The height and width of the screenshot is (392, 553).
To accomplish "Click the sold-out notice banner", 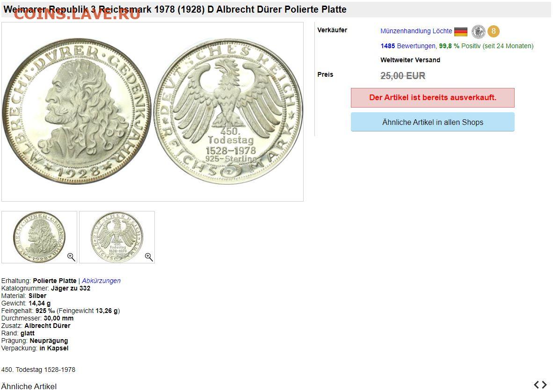I will 432,98.
